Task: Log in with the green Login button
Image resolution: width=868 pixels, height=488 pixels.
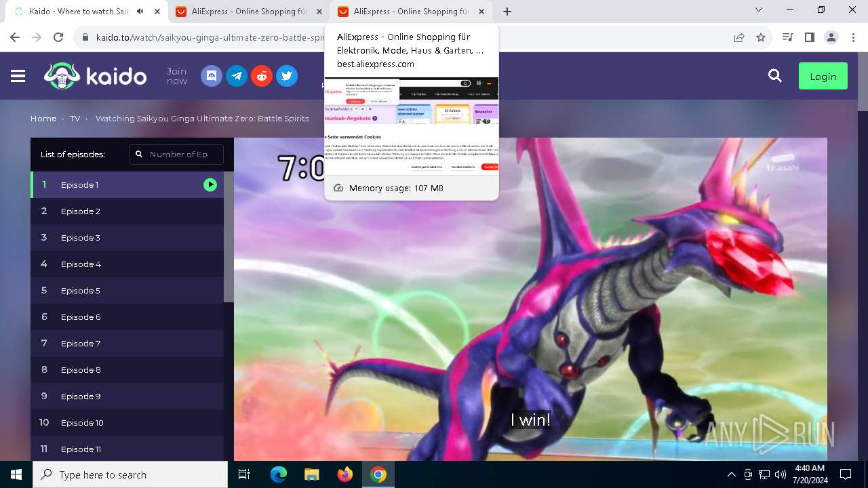Action: point(823,77)
